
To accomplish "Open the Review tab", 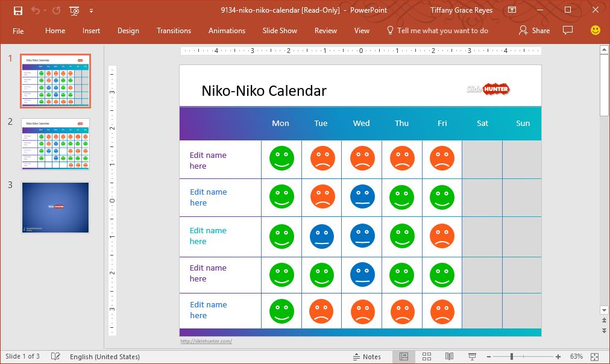I will [325, 31].
